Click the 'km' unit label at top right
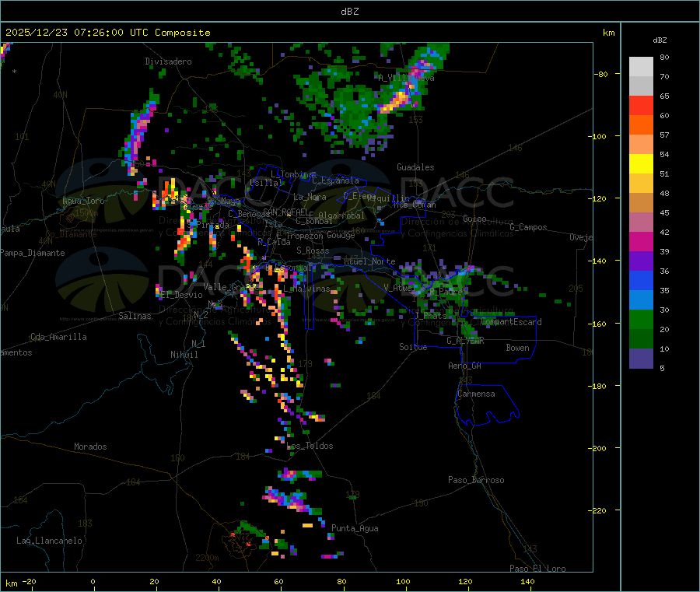This screenshot has width=700, height=592. (609, 33)
